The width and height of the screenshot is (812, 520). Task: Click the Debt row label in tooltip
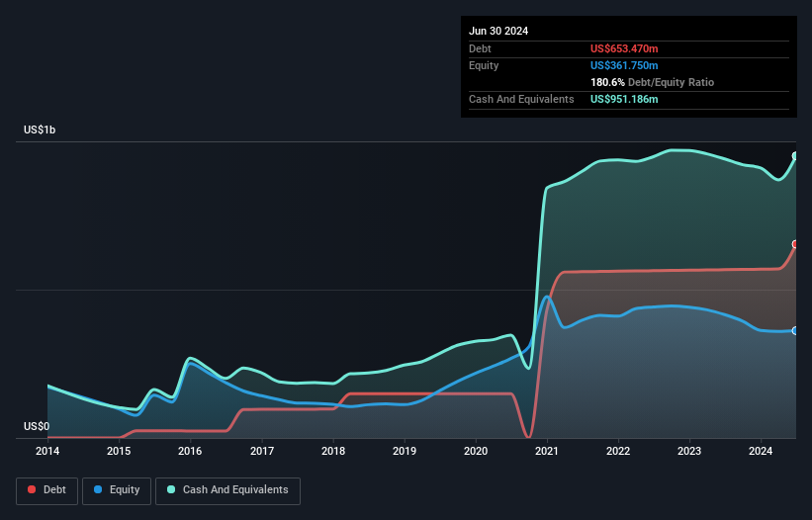pyautogui.click(x=480, y=48)
